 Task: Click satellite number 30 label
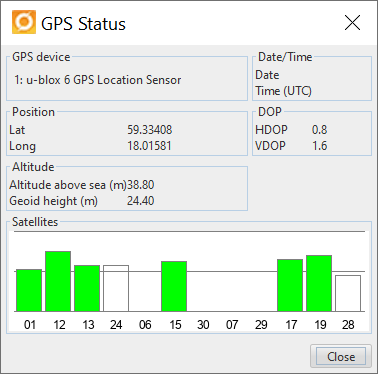pos(203,324)
